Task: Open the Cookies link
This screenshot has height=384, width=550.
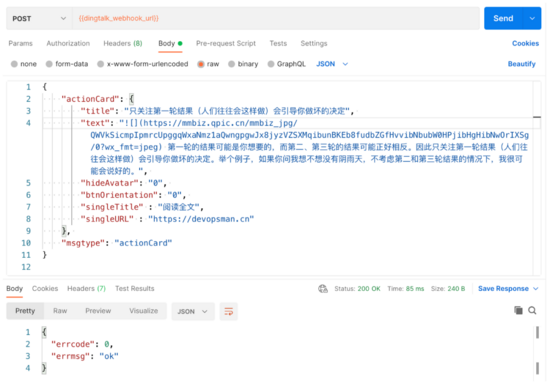Action: 525,43
